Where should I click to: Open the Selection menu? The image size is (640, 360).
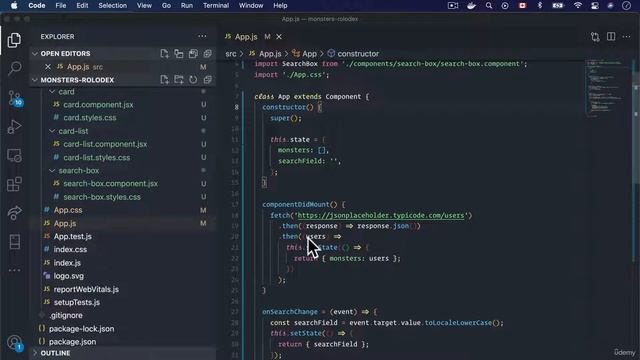tap(112, 6)
